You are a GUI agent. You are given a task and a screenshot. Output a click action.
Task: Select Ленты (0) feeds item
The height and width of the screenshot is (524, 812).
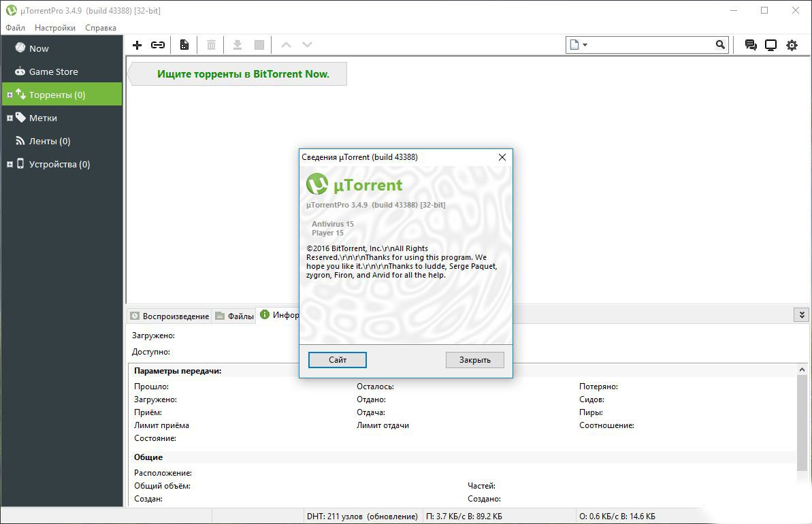[62, 141]
